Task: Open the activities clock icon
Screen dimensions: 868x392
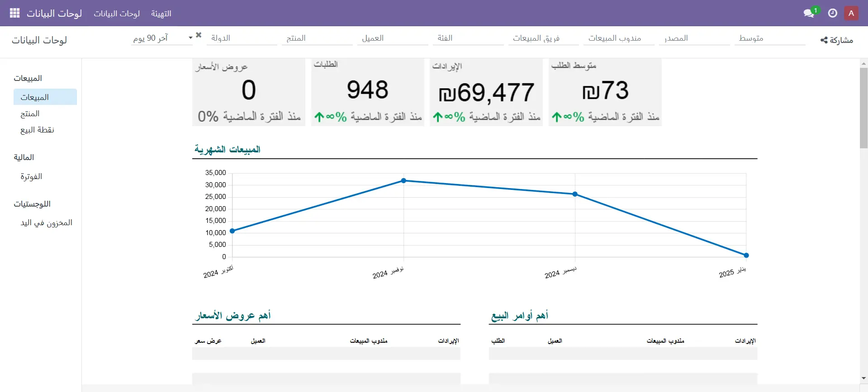Action: (832, 14)
